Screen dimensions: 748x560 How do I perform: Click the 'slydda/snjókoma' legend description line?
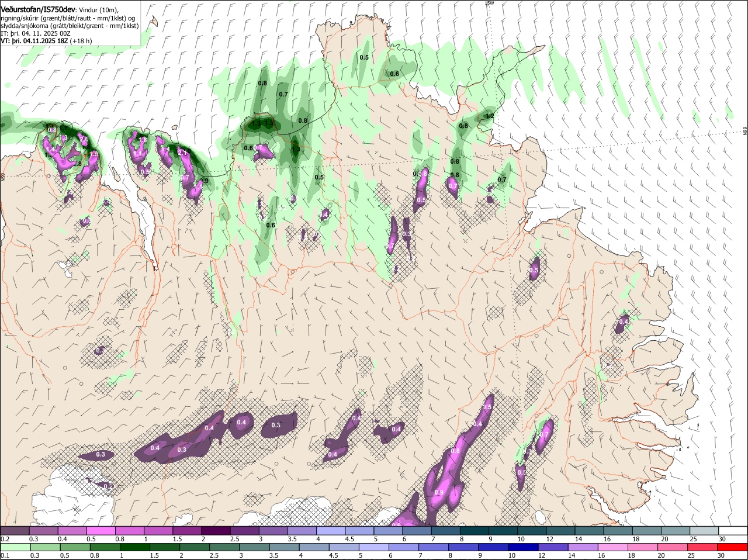(x=70, y=26)
